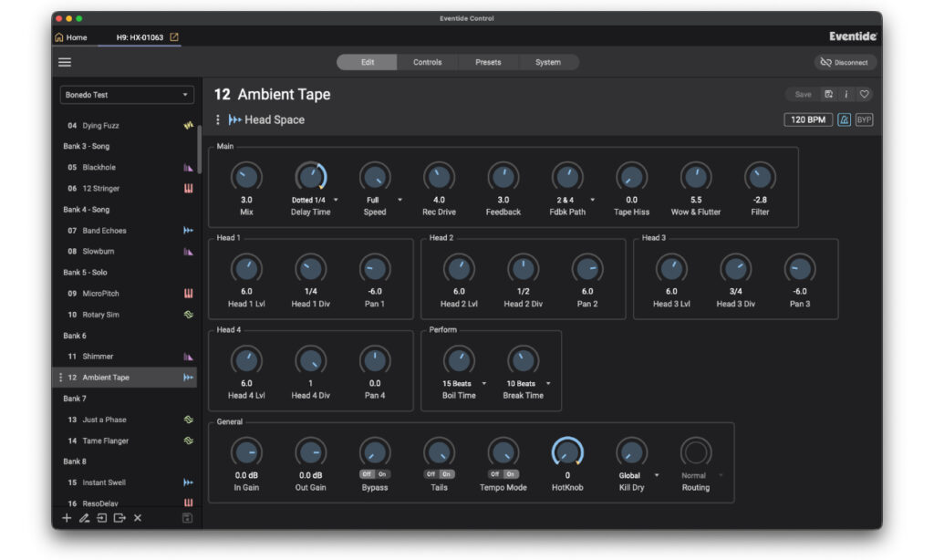Add a new preset with the plus icon
This screenshot has height=560, width=934.
pos(67,518)
